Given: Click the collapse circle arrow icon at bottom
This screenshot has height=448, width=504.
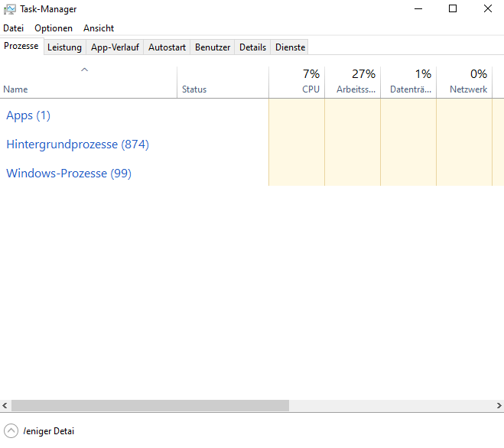Looking at the screenshot, I should point(11,431).
